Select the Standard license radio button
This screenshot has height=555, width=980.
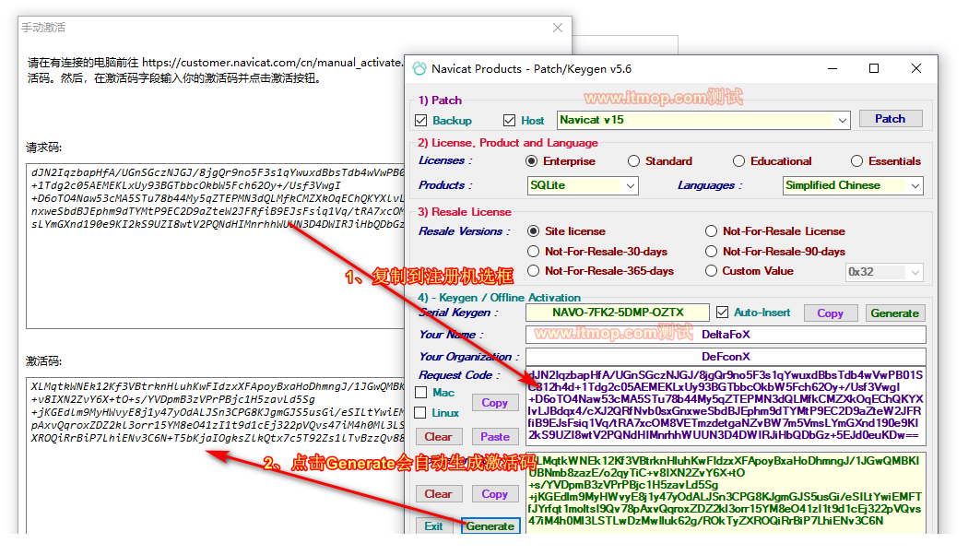tap(633, 161)
